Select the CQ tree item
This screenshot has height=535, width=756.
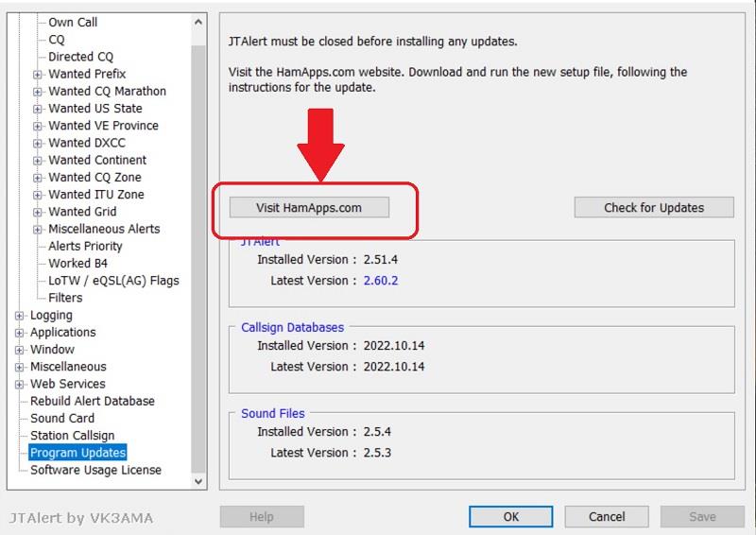pos(57,40)
